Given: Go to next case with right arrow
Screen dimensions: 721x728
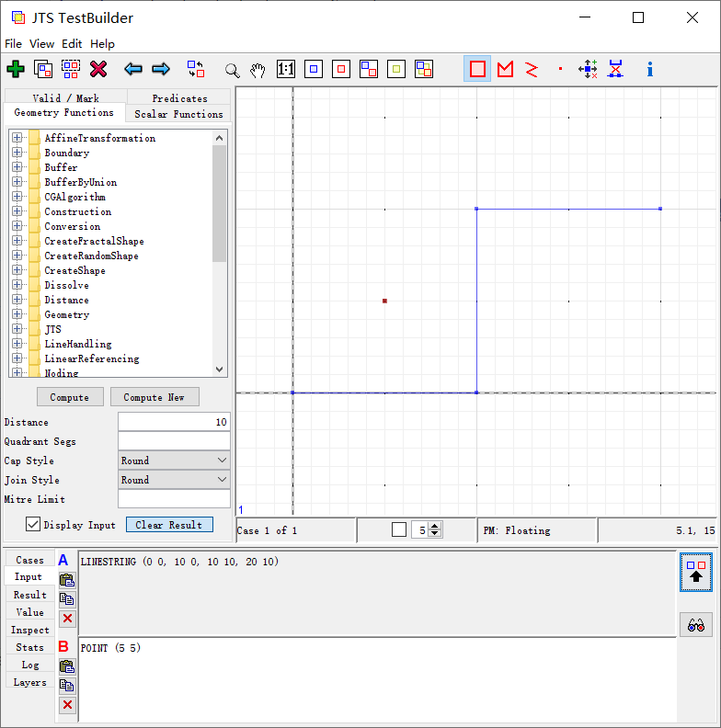Looking at the screenshot, I should (161, 69).
